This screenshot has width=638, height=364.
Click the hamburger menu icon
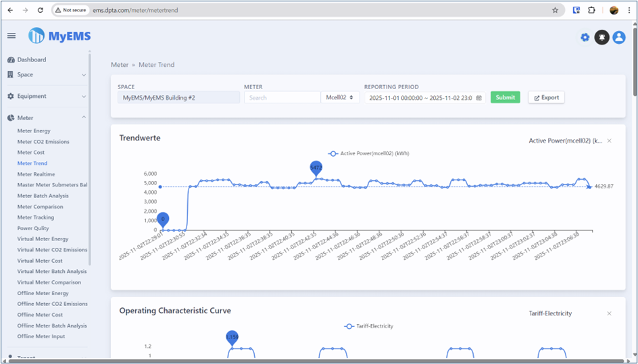(x=11, y=36)
